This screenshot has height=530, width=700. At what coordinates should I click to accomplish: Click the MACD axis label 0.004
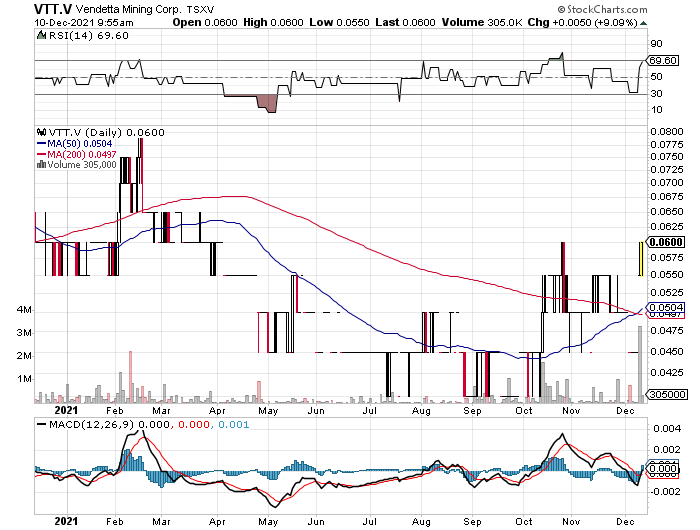click(667, 429)
